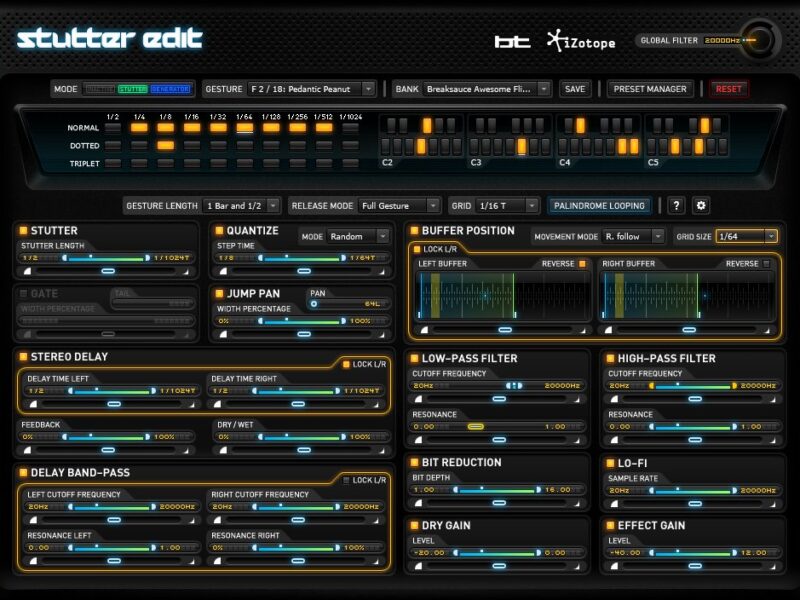The width and height of the screenshot is (800, 600).
Task: Click the Preset Manager button
Action: click(650, 89)
